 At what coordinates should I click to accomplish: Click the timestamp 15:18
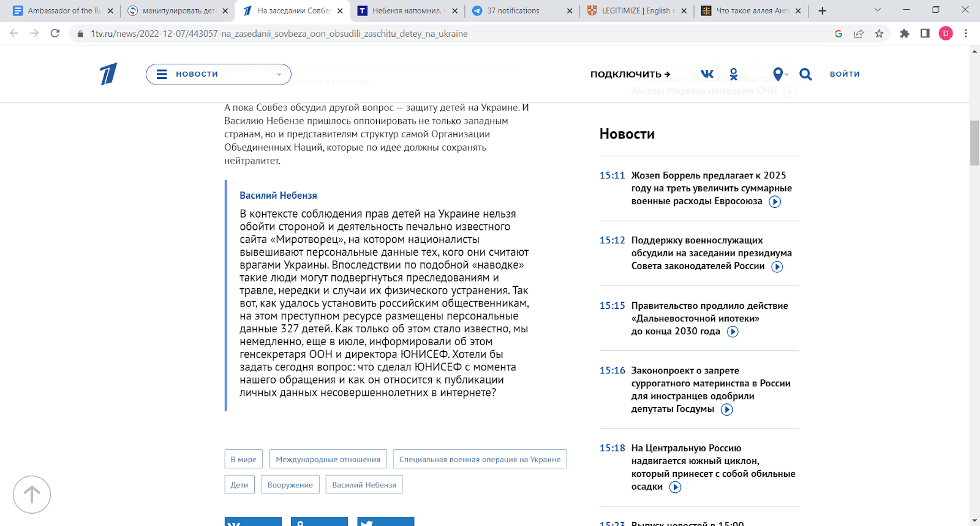tap(612, 448)
